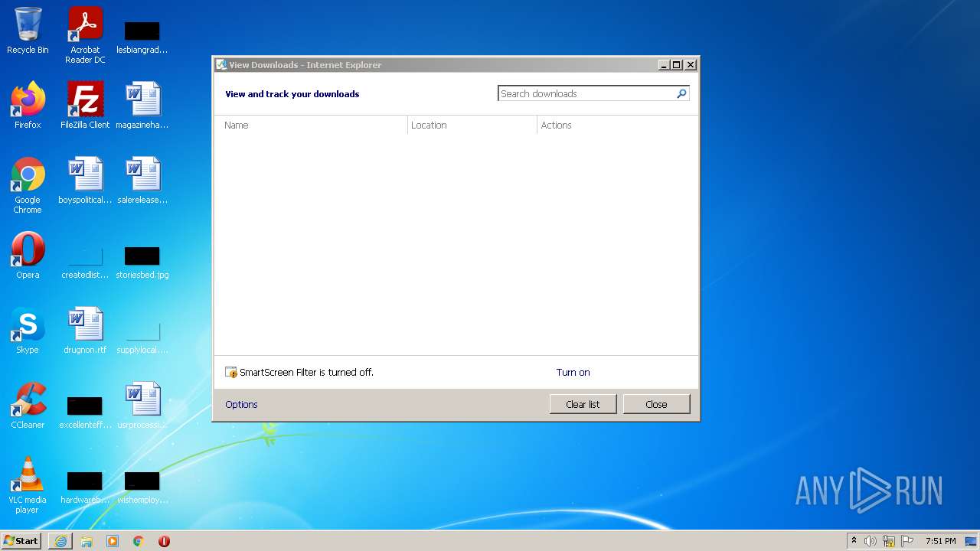Screen dimensions: 980x551
Task: Open Internet Explorer from the taskbar
Action: [60, 541]
